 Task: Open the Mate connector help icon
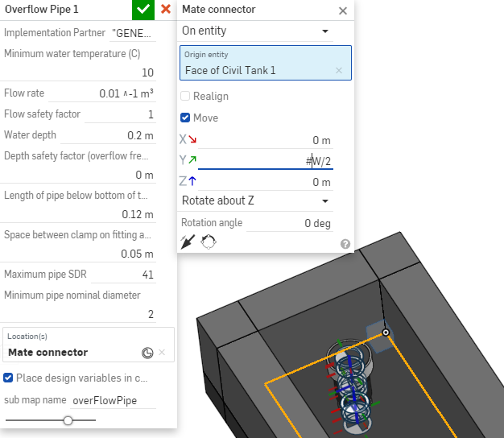pos(345,244)
